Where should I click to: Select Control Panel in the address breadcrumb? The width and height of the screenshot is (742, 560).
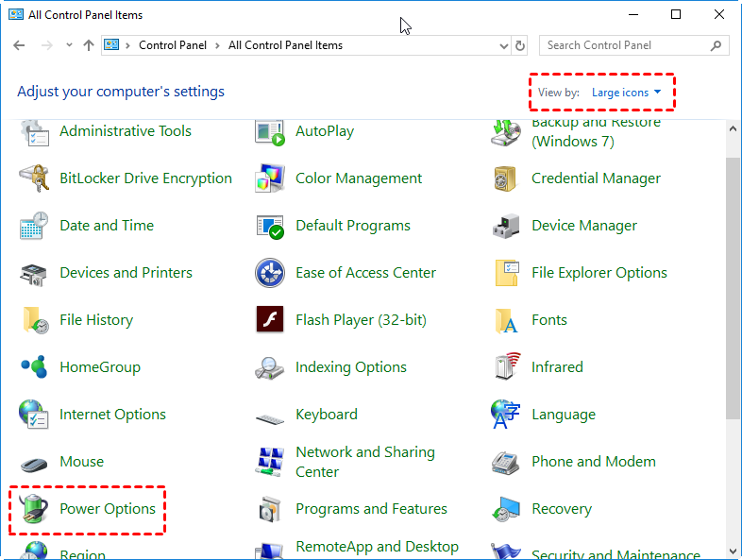[x=173, y=45]
